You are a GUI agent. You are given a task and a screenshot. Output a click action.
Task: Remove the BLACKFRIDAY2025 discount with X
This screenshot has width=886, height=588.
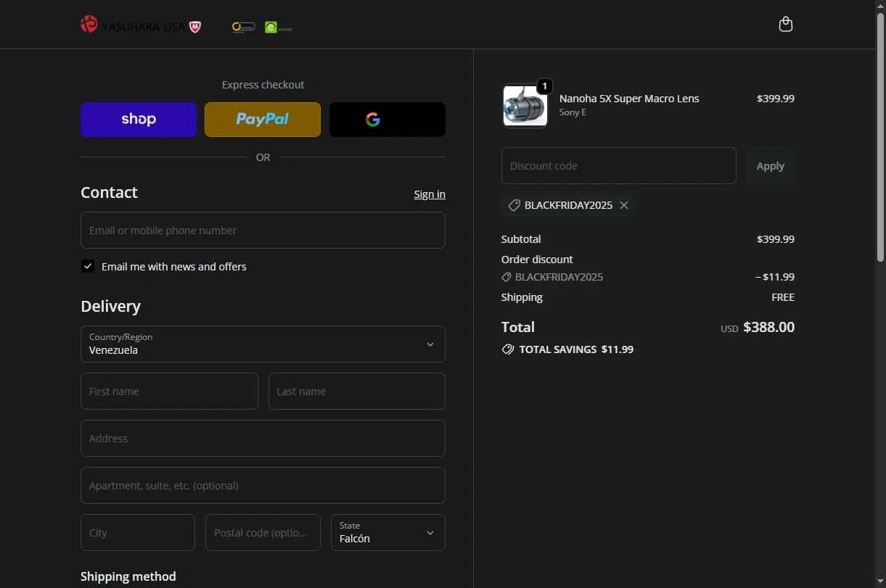coord(623,205)
